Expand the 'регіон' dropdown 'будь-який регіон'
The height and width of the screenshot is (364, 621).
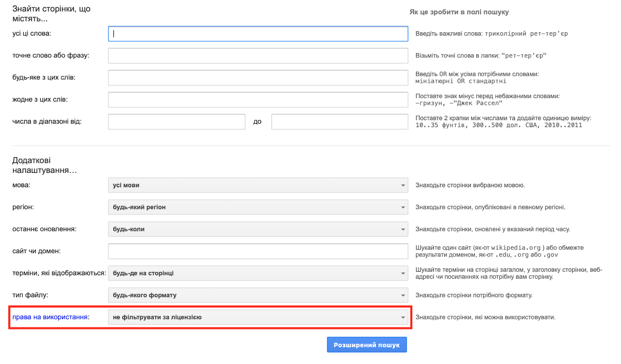click(258, 207)
